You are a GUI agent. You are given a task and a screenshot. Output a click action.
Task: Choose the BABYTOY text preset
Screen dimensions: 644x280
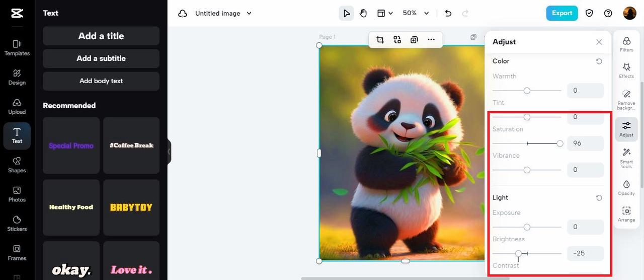[131, 207]
